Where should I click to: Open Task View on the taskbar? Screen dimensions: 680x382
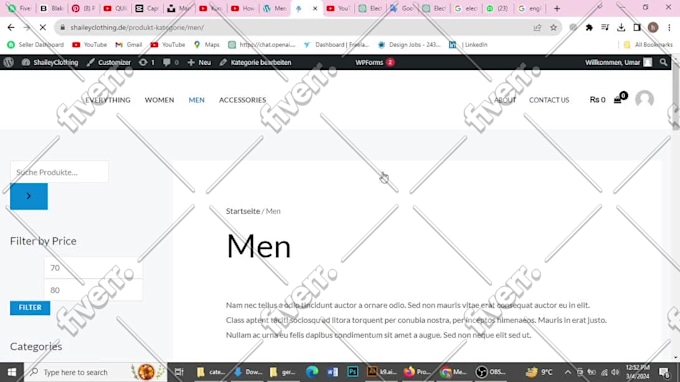pos(179,372)
